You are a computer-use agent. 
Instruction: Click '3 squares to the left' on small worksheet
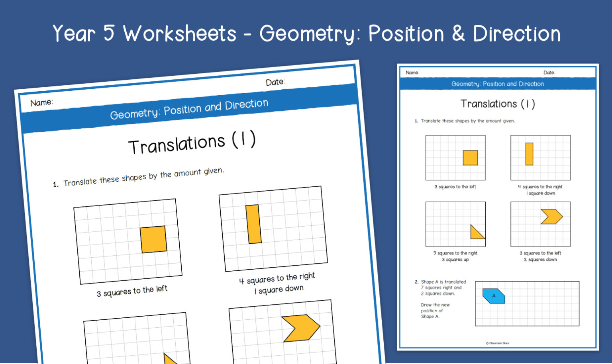pyautogui.click(x=455, y=187)
